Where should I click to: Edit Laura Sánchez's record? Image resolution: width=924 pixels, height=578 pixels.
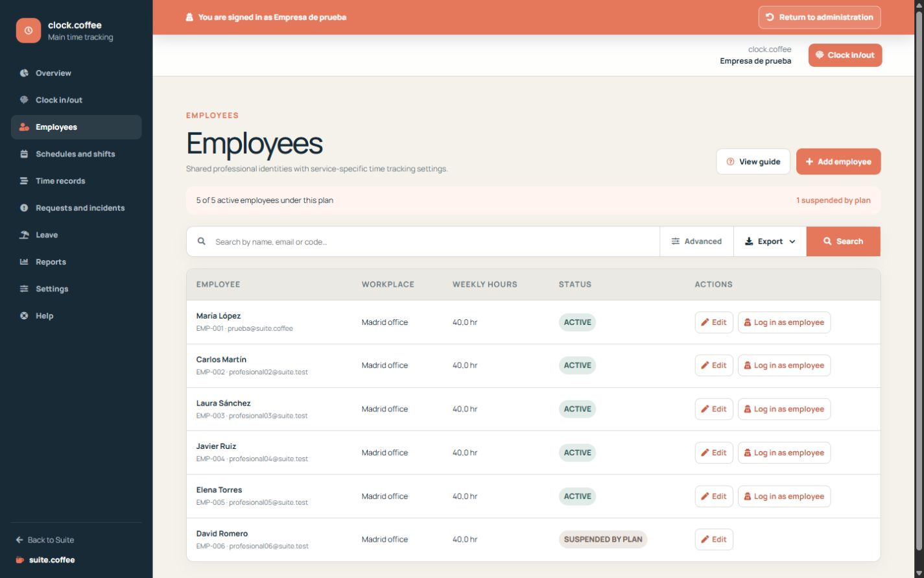[x=714, y=409]
